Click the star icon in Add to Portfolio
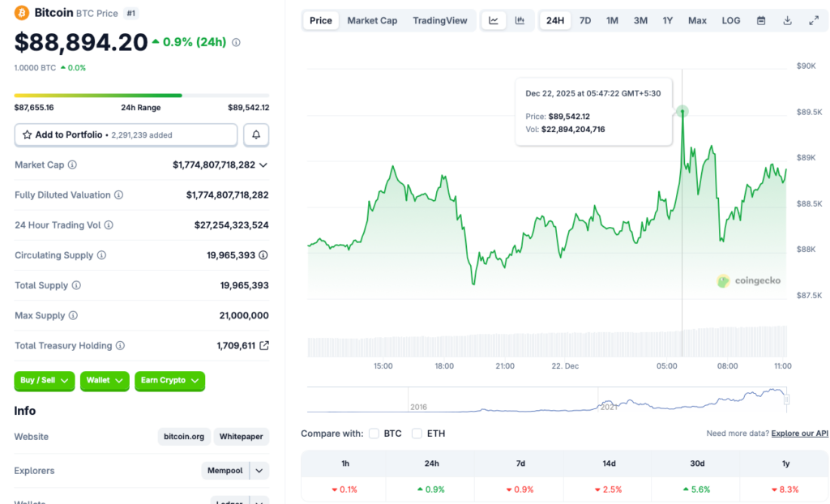Screen dimensions: 830x504 pyautogui.click(x=25, y=135)
